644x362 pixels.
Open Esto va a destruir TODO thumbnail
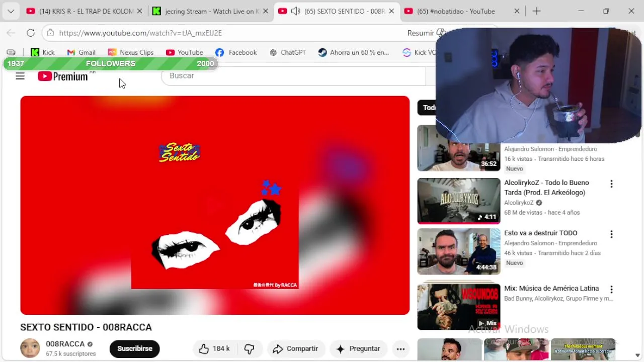coord(459,251)
